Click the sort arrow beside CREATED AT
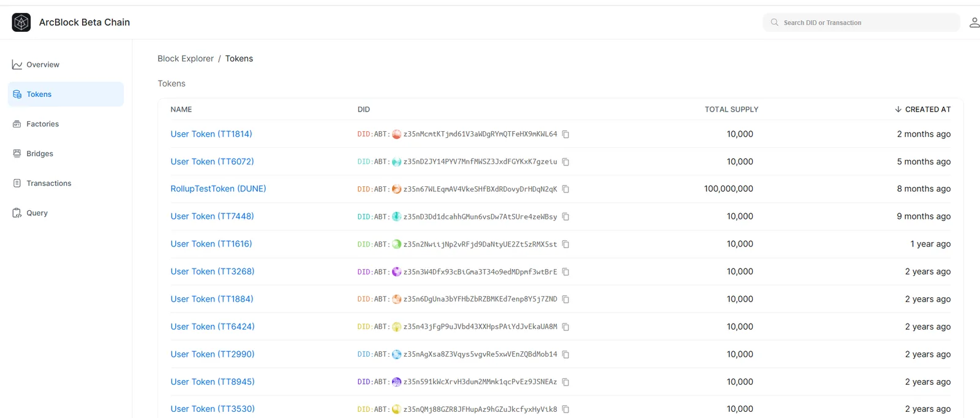The width and height of the screenshot is (980, 418). (x=898, y=110)
